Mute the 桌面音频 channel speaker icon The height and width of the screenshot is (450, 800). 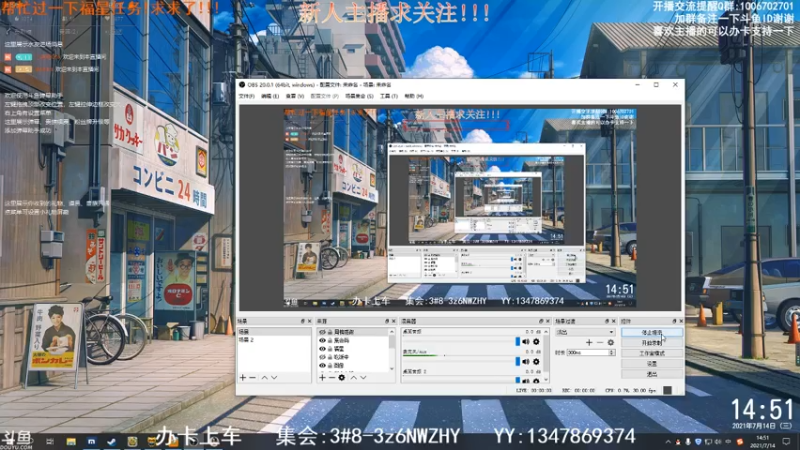pos(526,342)
